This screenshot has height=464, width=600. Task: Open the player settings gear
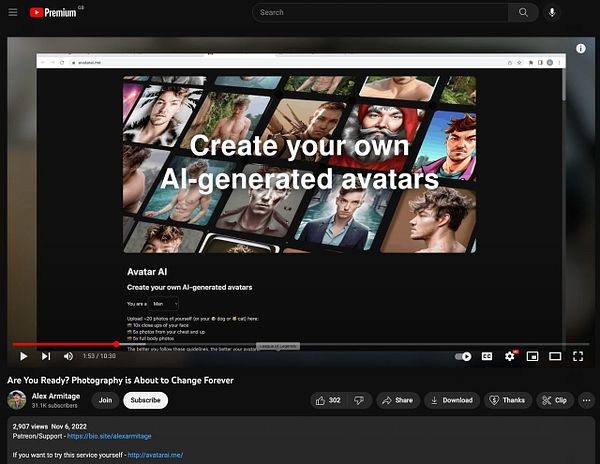tap(510, 356)
